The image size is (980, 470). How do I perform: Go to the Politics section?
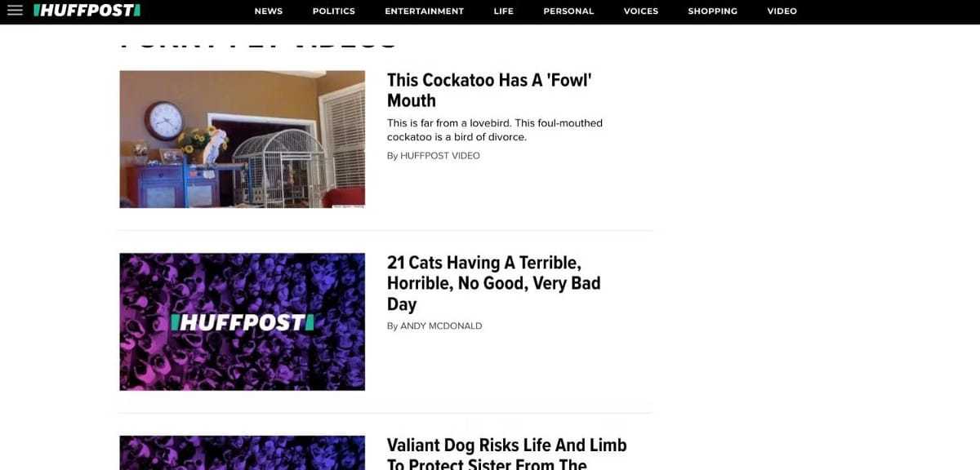pyautogui.click(x=333, y=11)
